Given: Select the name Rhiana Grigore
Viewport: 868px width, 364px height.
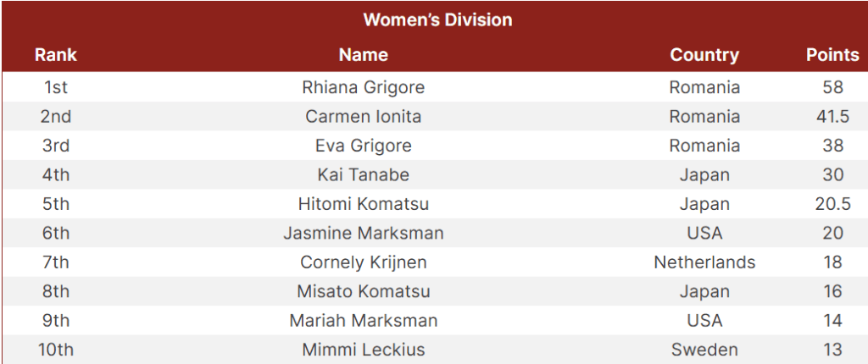Looking at the screenshot, I should 364,87.
